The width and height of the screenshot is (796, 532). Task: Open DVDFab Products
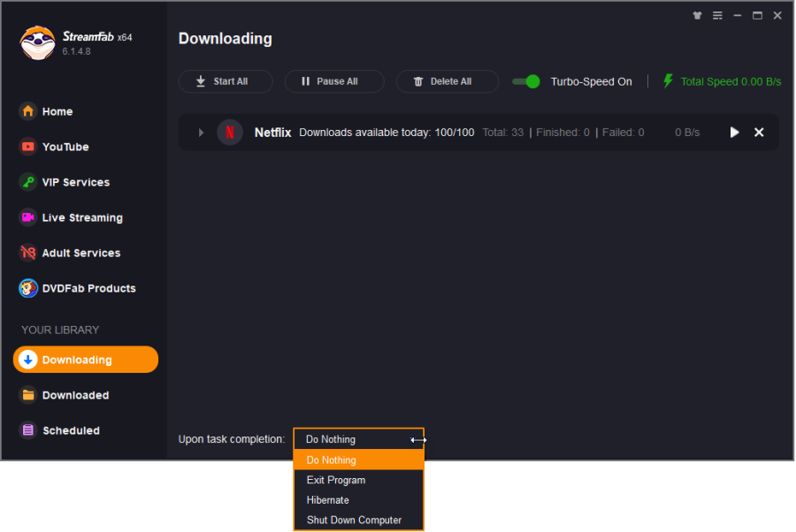point(77,288)
